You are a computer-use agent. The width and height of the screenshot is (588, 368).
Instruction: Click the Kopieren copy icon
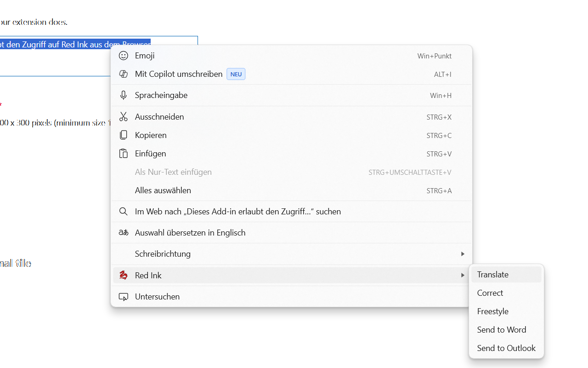[123, 135]
